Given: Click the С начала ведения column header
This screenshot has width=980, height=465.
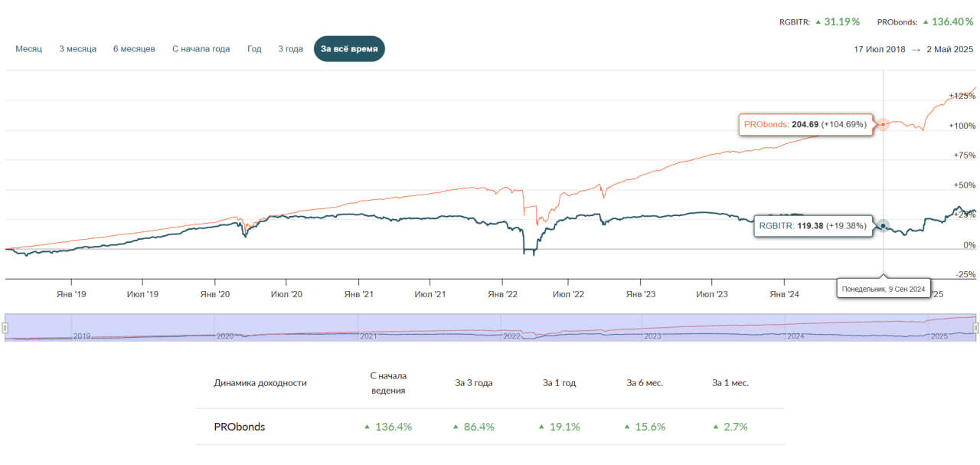Looking at the screenshot, I should pos(388,383).
